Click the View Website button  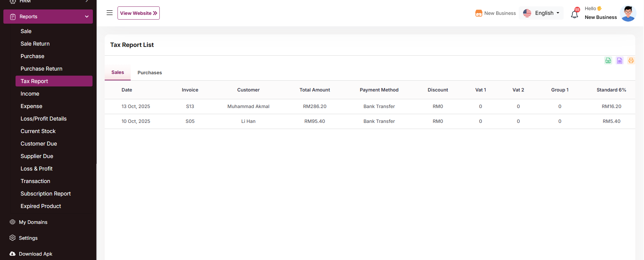click(138, 13)
